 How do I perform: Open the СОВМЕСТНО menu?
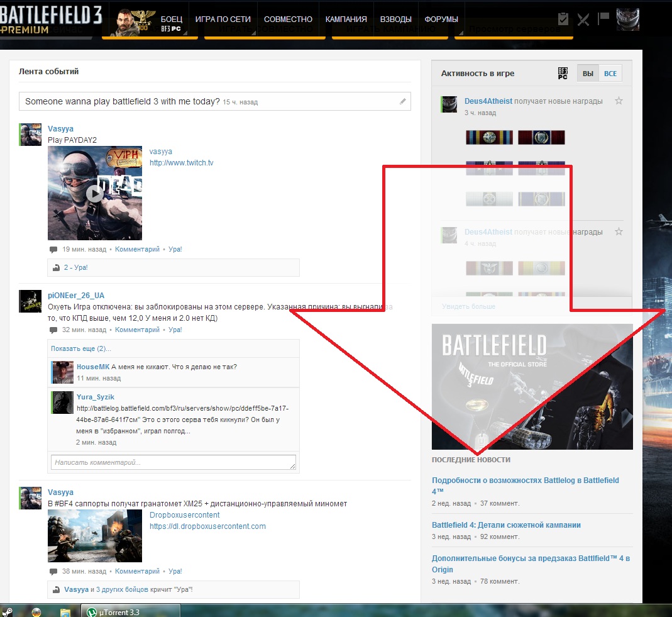pos(288,19)
